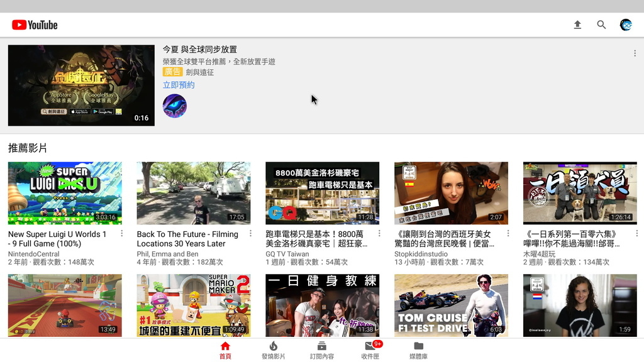Switch to 發燒影片 trending tab
644x362 pixels.
(274, 351)
